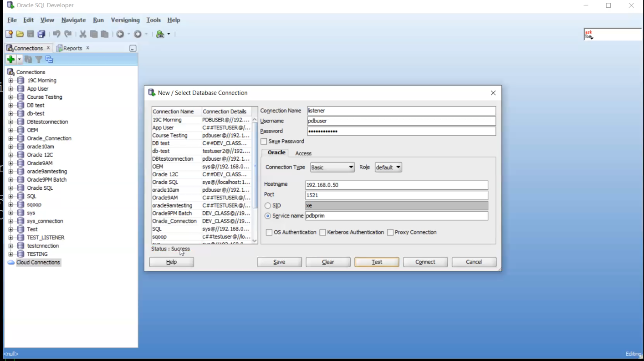Open the Connection Type dropdown
The width and height of the screenshot is (644, 361).
pyautogui.click(x=332, y=168)
